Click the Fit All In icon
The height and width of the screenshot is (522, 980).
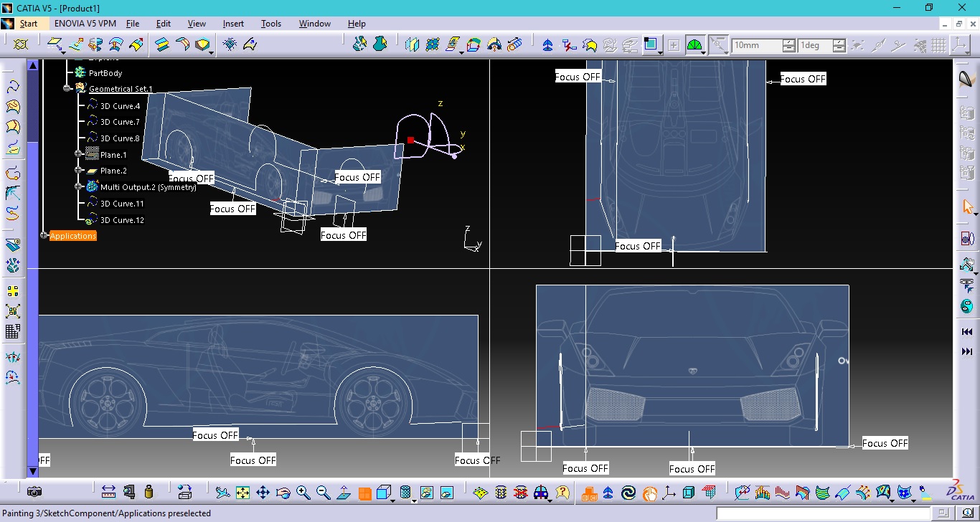242,493
